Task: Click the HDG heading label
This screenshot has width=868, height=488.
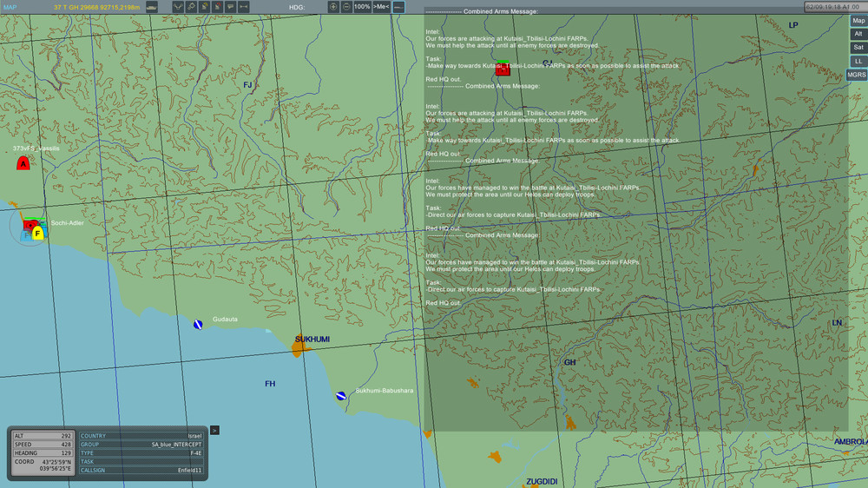Action: [297, 7]
